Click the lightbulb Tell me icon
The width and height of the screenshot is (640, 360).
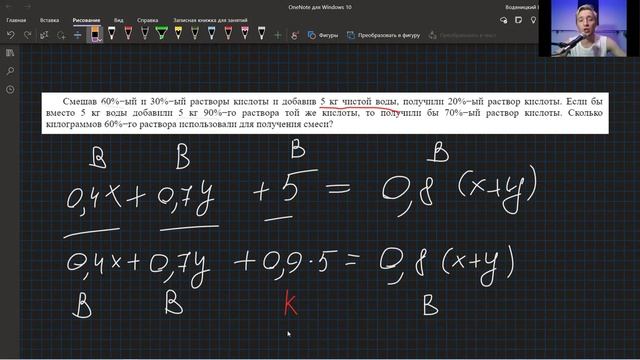point(533,20)
